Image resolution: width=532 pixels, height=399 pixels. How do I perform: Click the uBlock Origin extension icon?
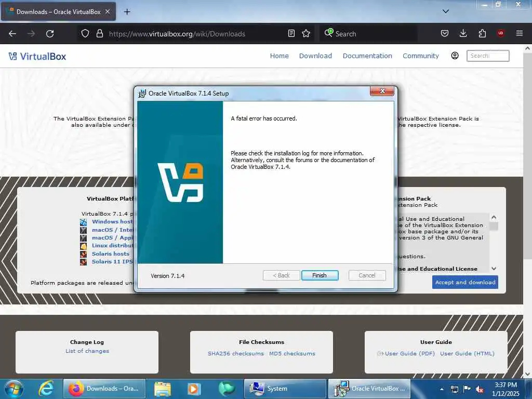[500, 33]
